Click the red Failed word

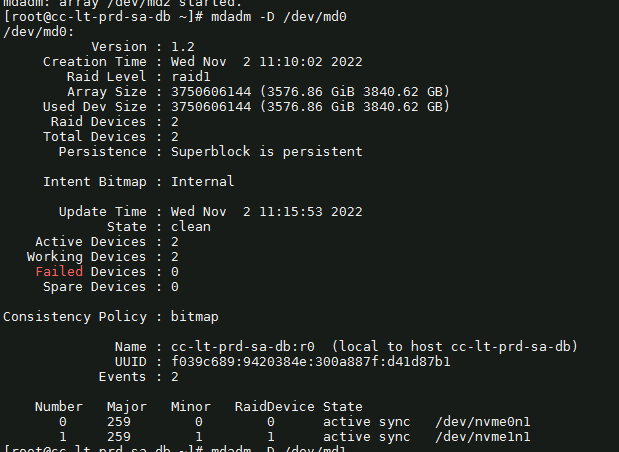[59, 272]
